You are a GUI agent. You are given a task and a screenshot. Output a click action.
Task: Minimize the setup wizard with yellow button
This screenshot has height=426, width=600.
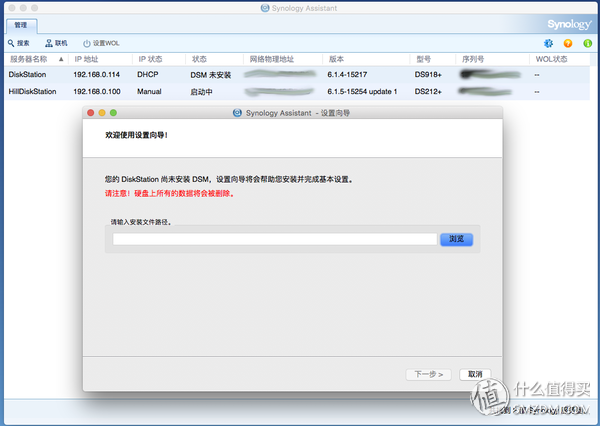pyautogui.click(x=102, y=113)
